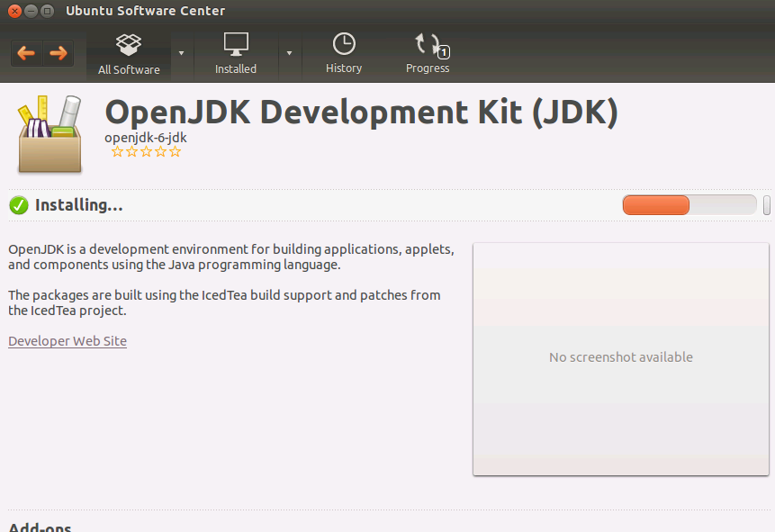Click the OpenJDK Development Kit (JDK) title

361,113
